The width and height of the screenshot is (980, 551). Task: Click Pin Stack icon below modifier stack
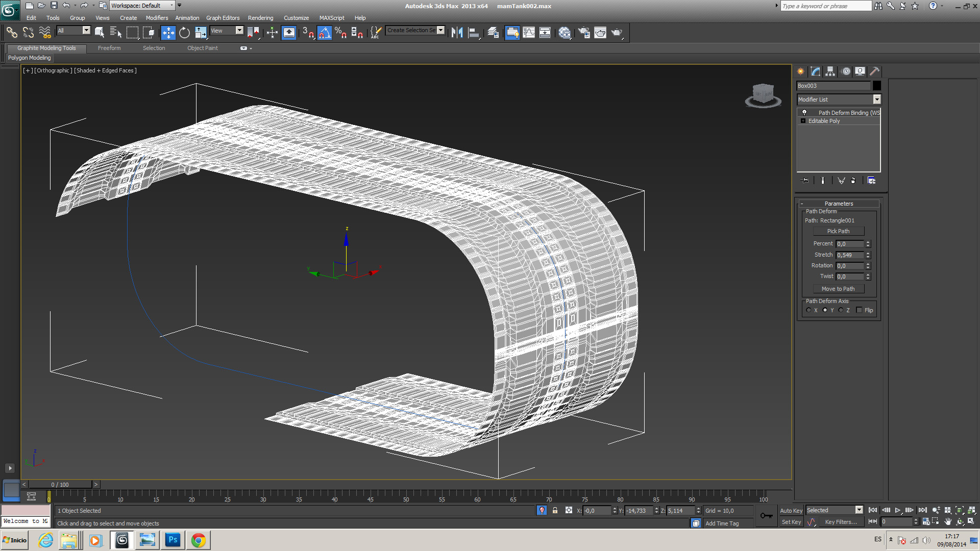[x=805, y=181]
